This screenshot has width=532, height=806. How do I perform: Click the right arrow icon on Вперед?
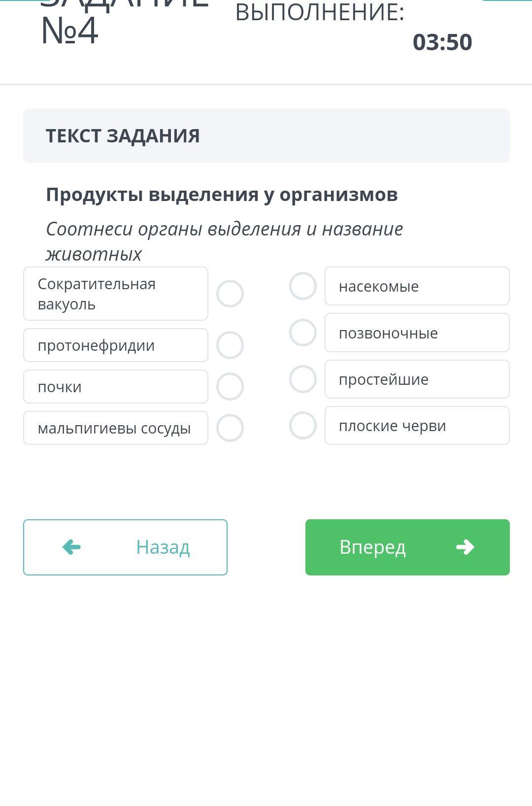465,547
